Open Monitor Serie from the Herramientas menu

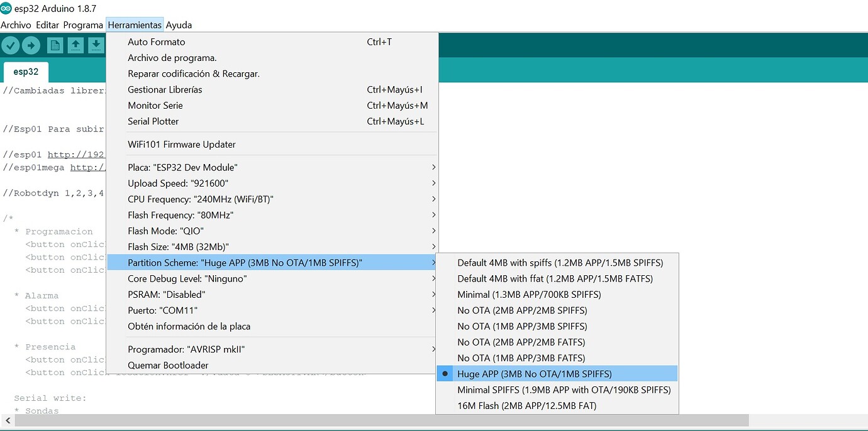(155, 106)
